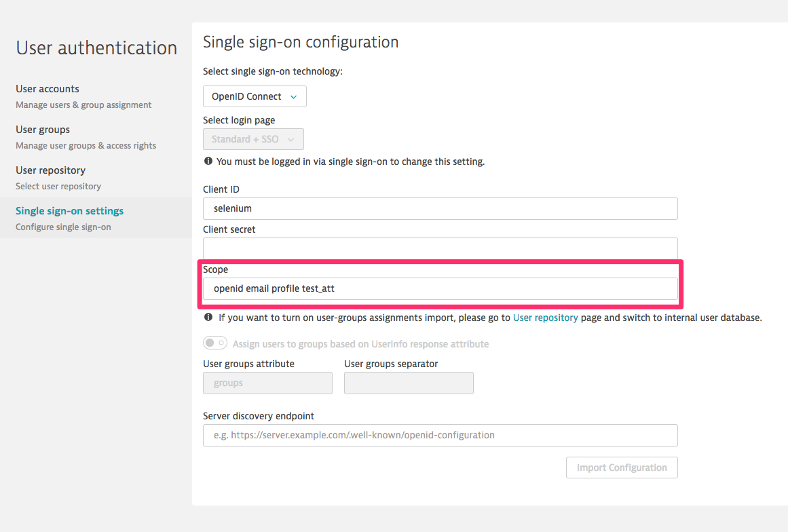Follow the User repository link
The image size is (788, 532).
point(545,318)
